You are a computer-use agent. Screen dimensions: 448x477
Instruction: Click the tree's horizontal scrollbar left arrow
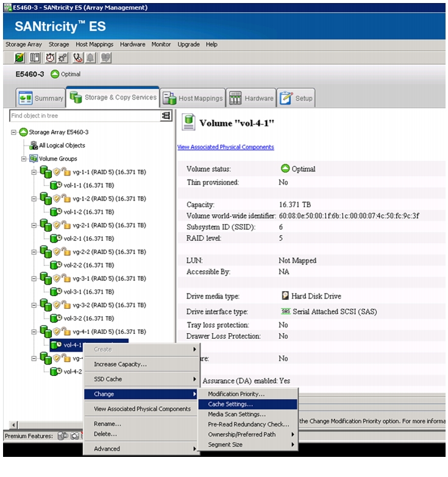click(x=13, y=425)
